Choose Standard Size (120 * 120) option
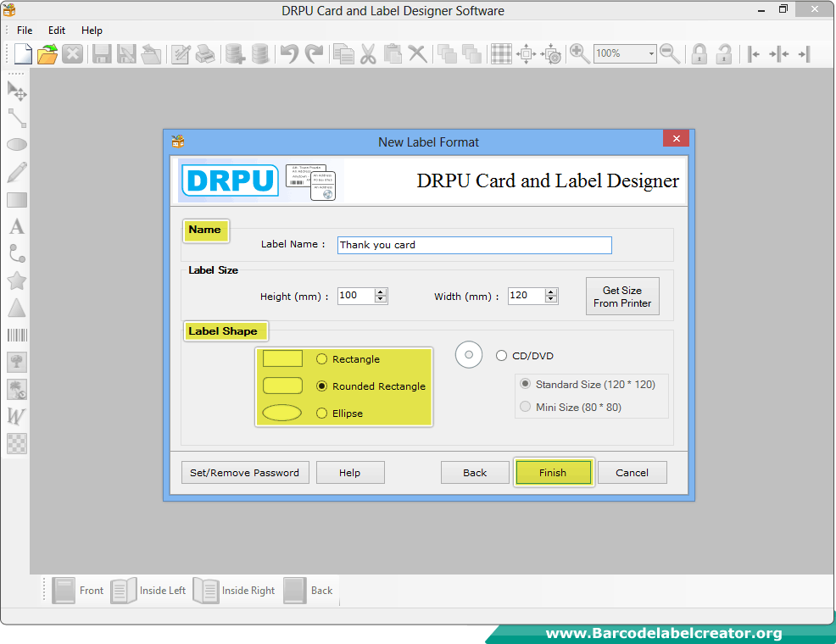This screenshot has width=836, height=644. click(x=525, y=384)
